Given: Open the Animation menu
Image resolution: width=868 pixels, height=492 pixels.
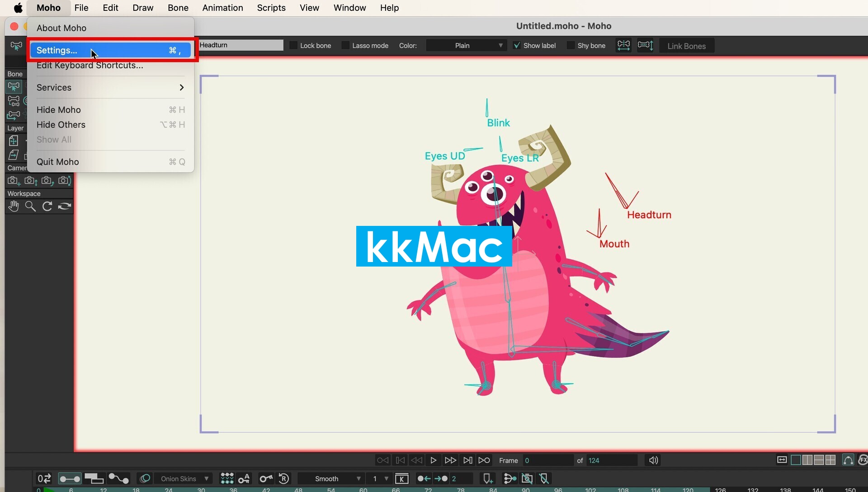Looking at the screenshot, I should pyautogui.click(x=222, y=8).
